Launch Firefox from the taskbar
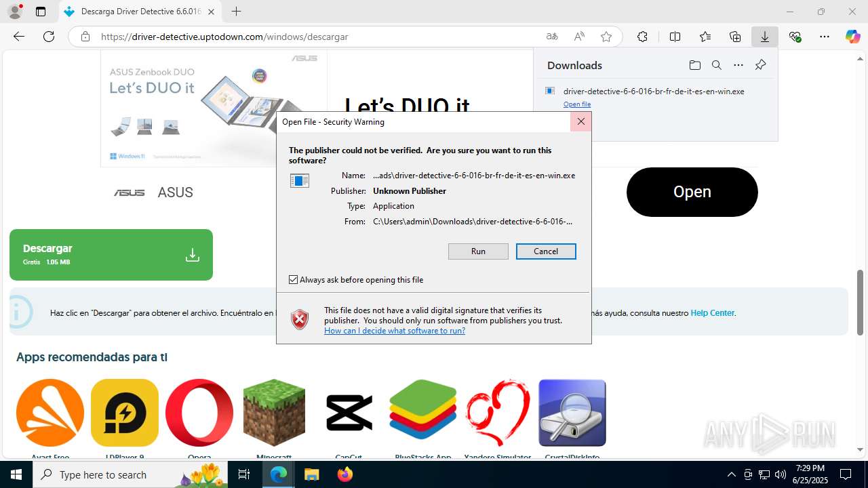 [x=344, y=474]
